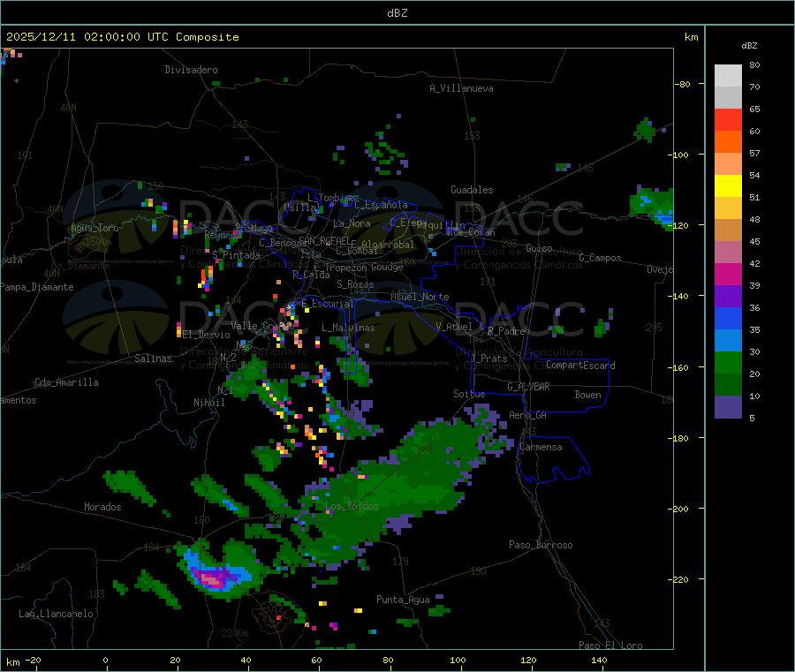Click the 'R_Padre' place label

(x=506, y=331)
